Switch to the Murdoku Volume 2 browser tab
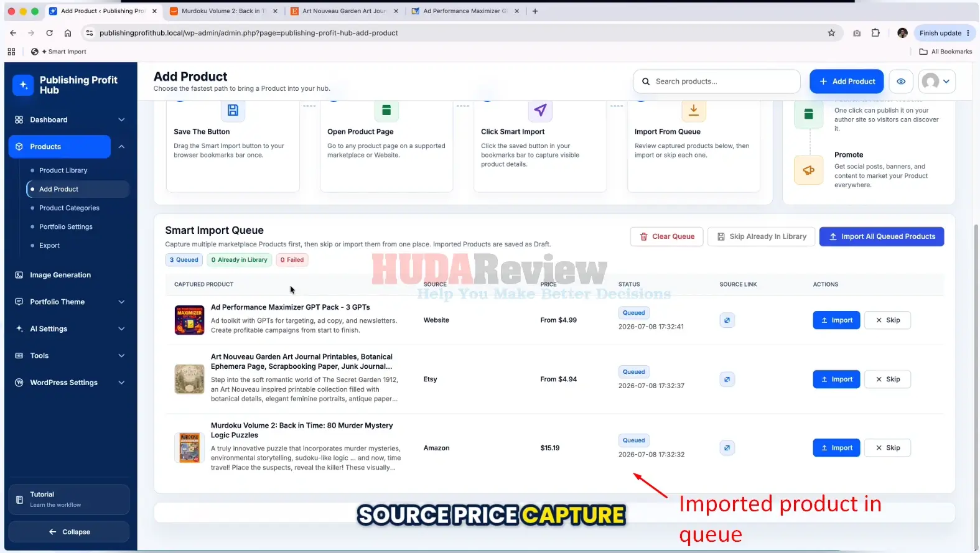This screenshot has height=553, width=980. tap(223, 11)
